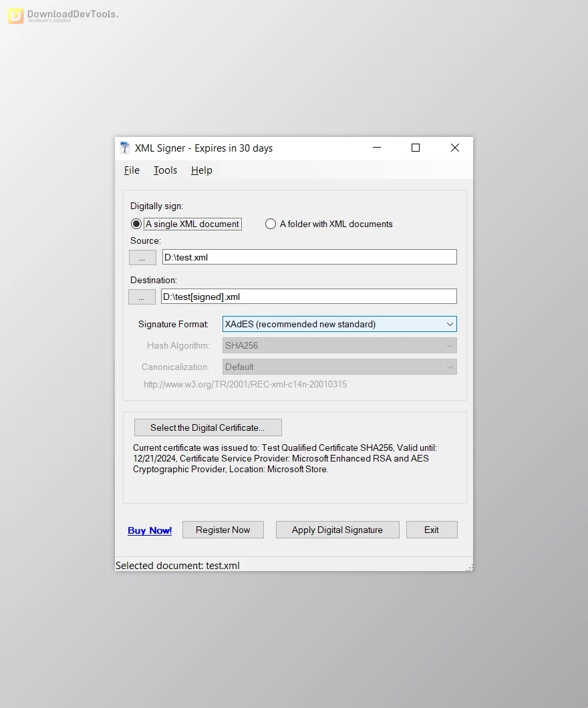588x708 pixels.
Task: Close the XML Signer window
Action: pyautogui.click(x=455, y=148)
